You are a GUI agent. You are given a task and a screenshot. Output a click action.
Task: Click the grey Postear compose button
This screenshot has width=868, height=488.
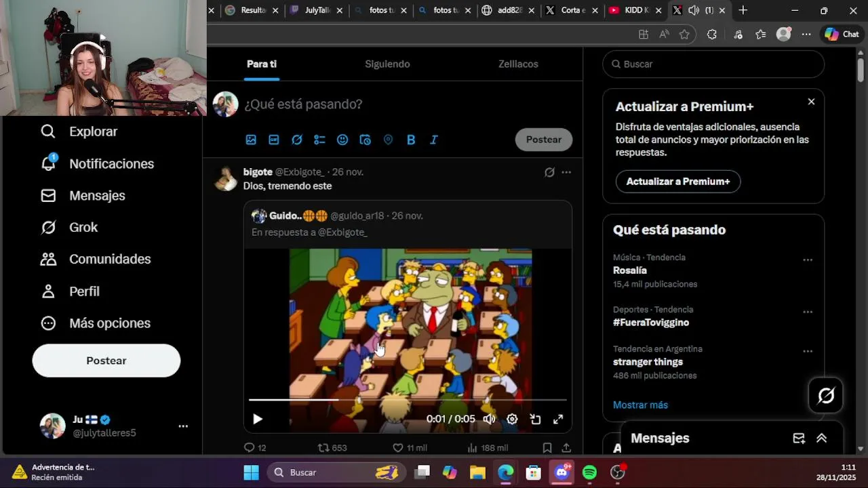click(x=544, y=140)
